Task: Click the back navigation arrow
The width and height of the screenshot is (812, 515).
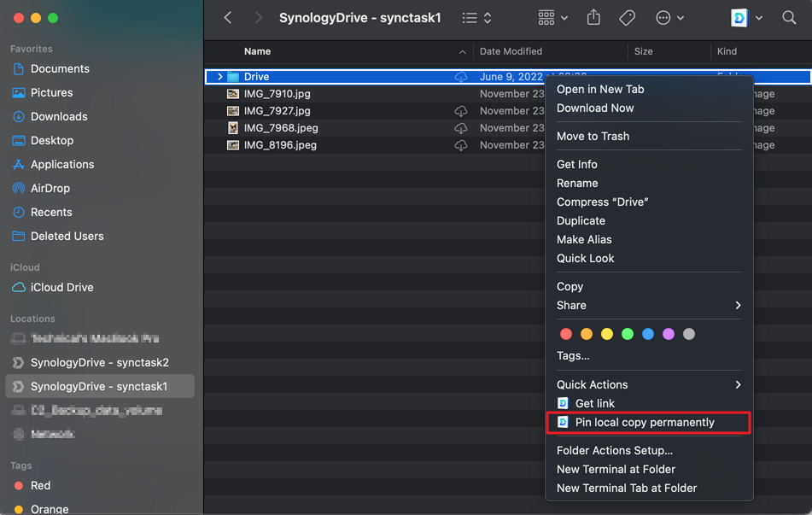Action: [x=228, y=18]
